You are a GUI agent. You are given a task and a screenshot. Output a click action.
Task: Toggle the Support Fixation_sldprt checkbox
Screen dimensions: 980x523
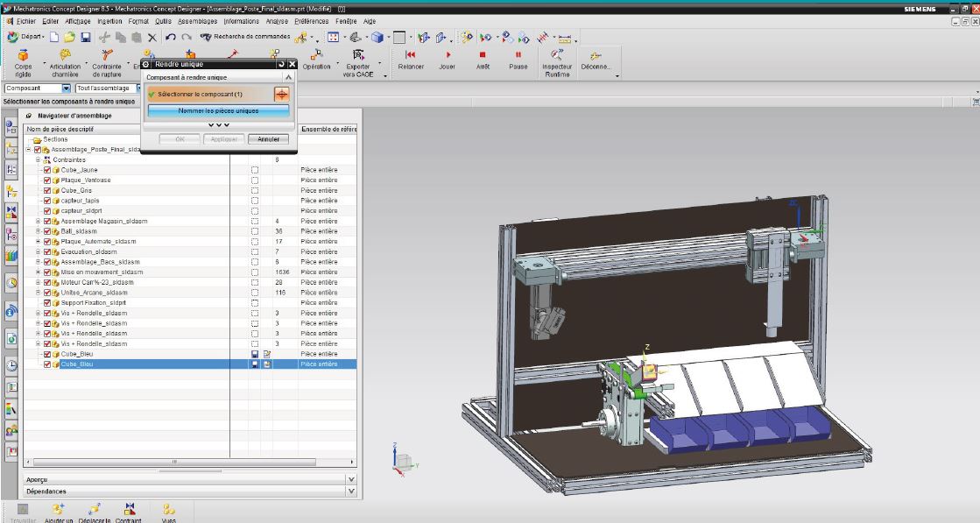tap(47, 302)
